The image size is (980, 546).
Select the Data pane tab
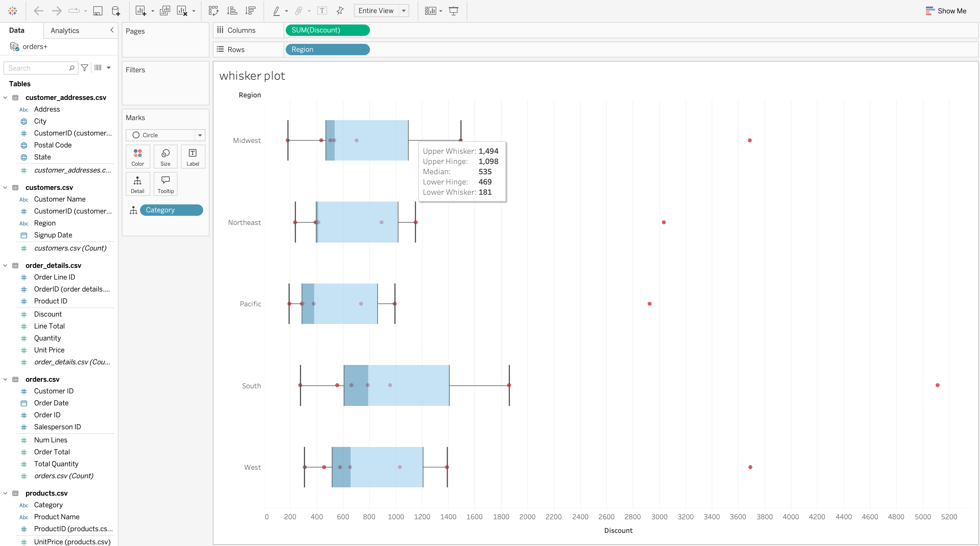coord(17,30)
